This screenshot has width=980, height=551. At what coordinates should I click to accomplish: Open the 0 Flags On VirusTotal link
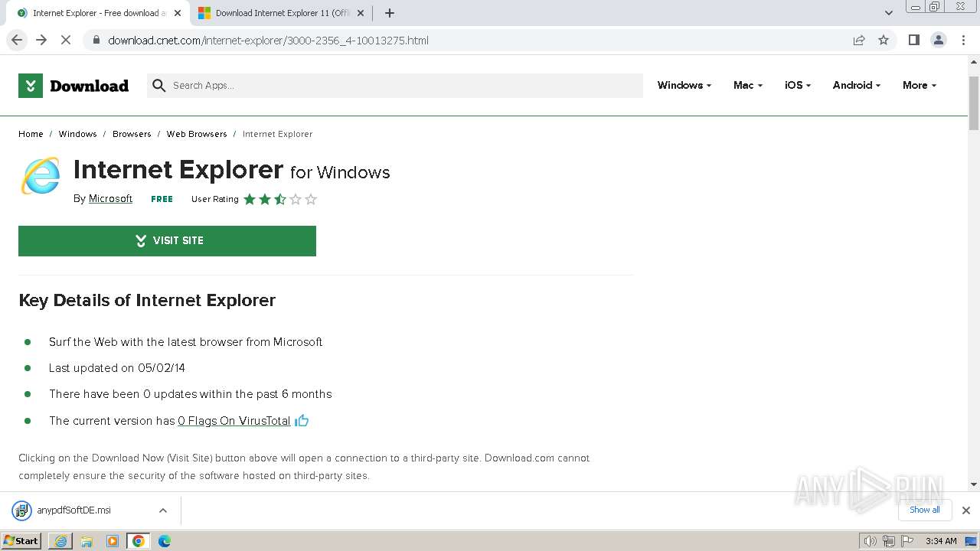(x=234, y=421)
